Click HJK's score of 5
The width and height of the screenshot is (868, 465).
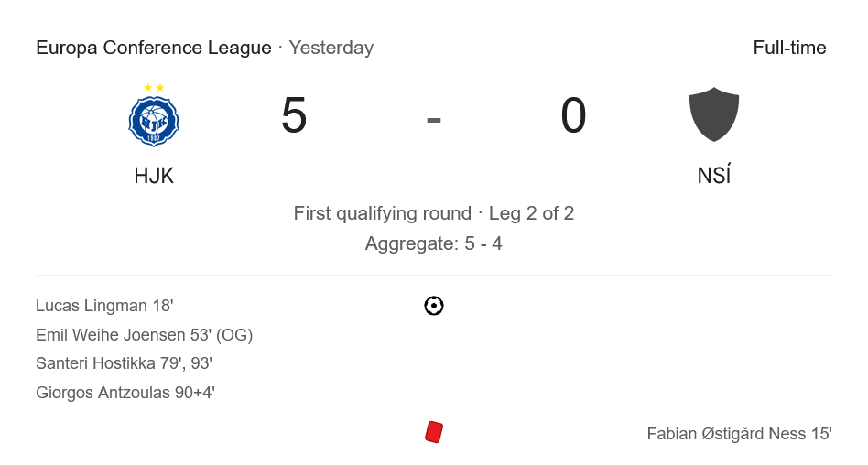click(x=294, y=116)
